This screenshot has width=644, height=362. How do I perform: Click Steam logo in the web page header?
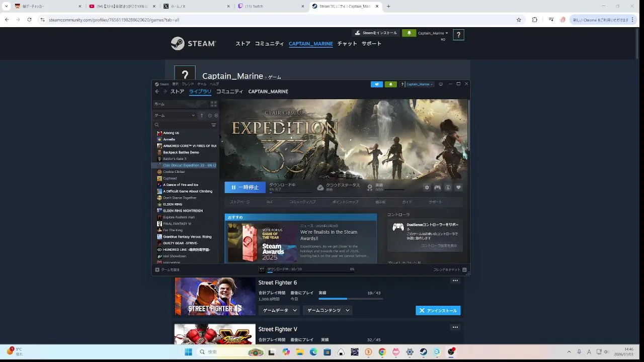point(193,44)
